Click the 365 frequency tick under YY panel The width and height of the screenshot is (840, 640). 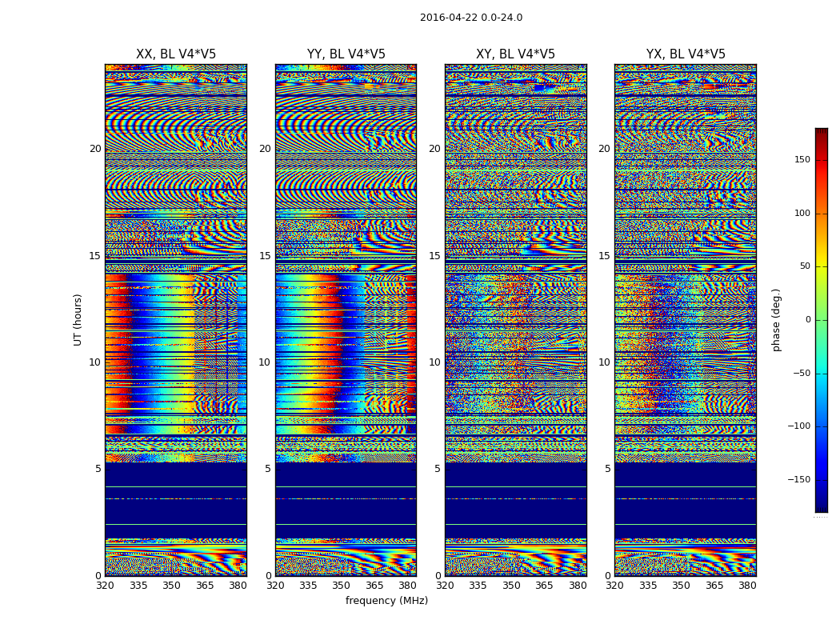click(x=374, y=586)
